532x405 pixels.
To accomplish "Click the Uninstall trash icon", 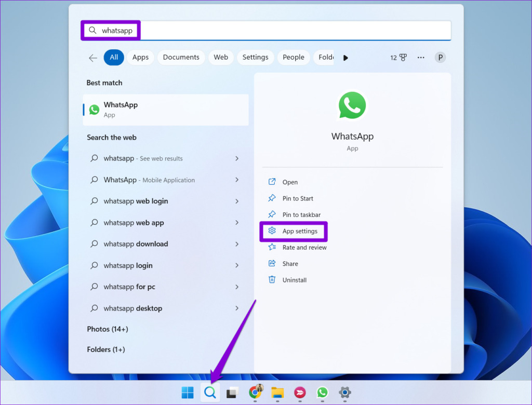I will coord(272,279).
